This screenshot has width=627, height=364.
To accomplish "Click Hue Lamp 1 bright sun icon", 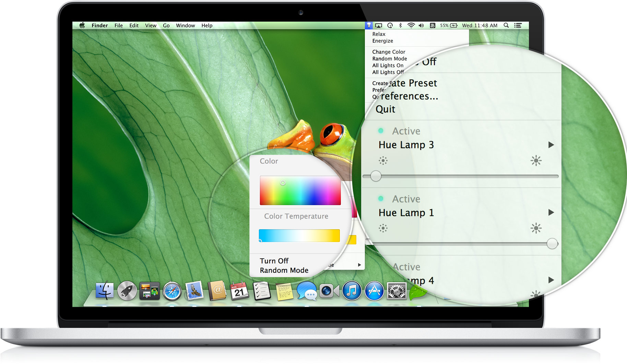I will [536, 228].
